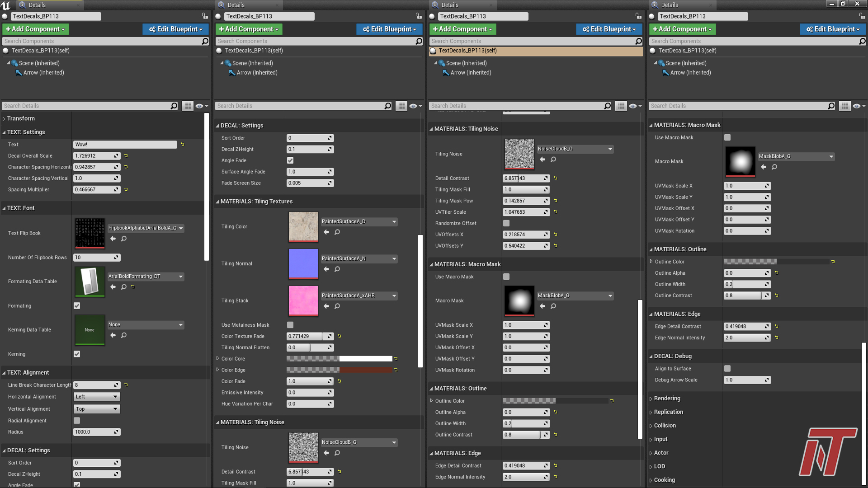Click the Color Edge swatch
The height and width of the screenshot is (488, 868).
point(339,370)
